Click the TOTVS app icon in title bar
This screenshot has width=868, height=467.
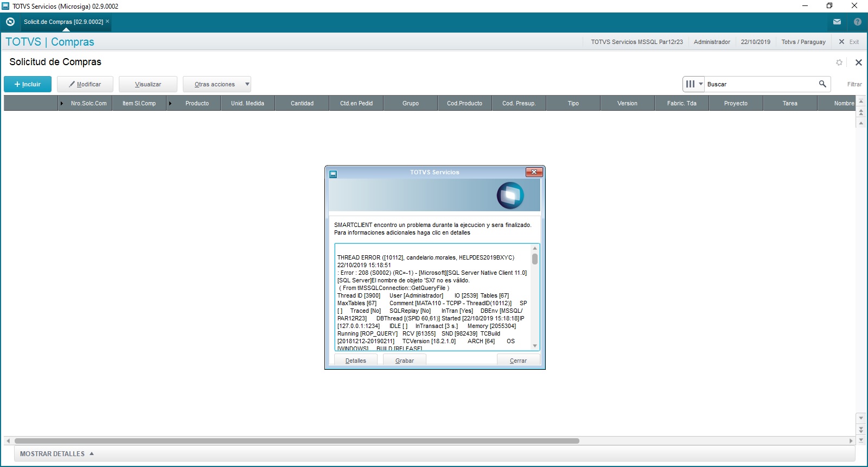coord(6,6)
